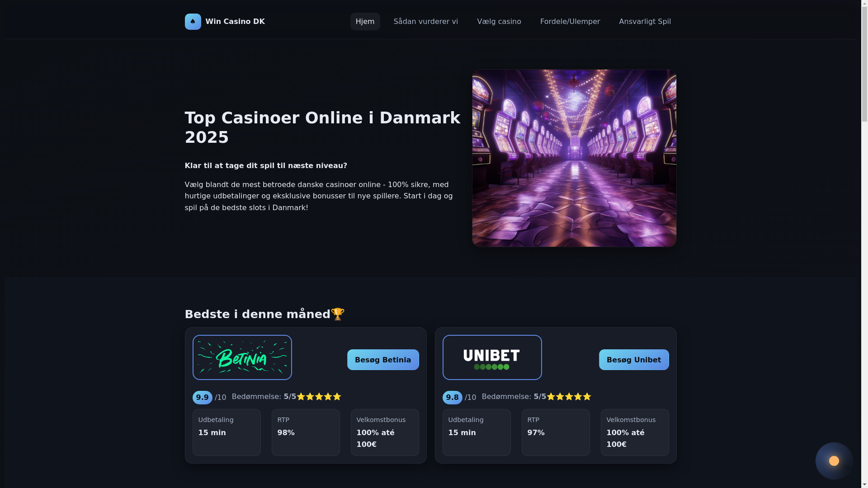Click the Win Casino DK brand link
The width and height of the screenshot is (868, 488).
click(225, 21)
